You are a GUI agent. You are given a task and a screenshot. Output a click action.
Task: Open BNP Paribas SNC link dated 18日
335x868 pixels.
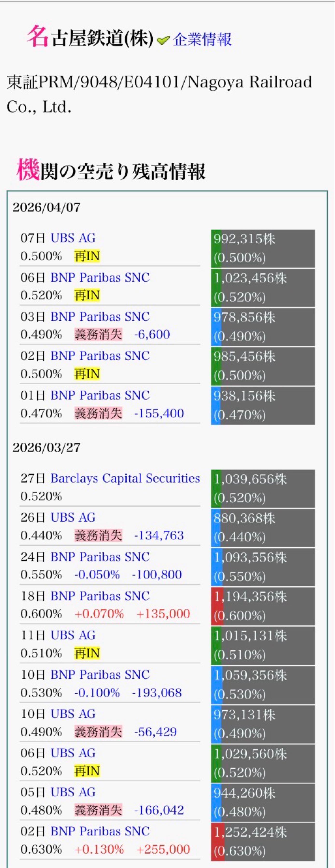click(100, 596)
